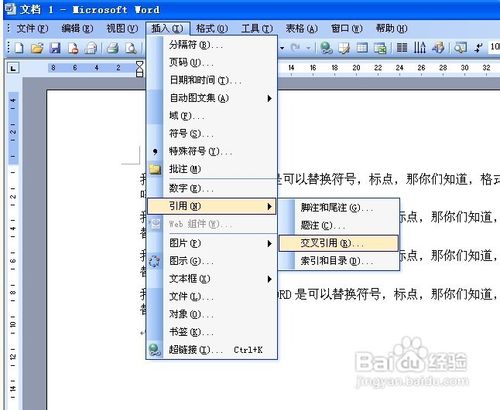Expand the 图片 submenu arrow
Viewport: 500px width, 410px height.
[269, 243]
